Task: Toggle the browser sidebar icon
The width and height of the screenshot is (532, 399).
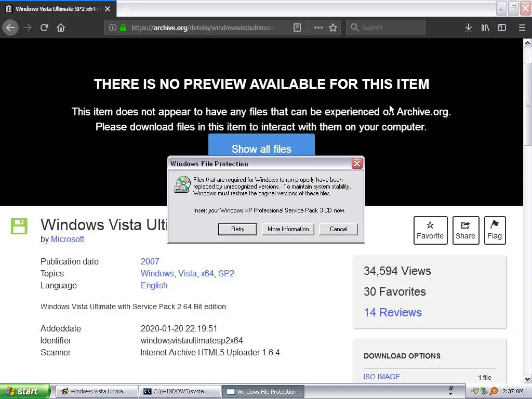Action: point(502,28)
